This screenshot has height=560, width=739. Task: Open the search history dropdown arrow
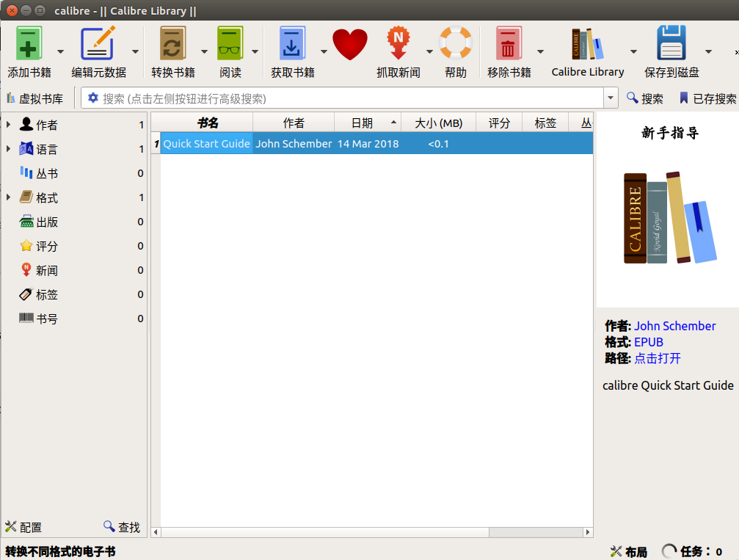coord(610,98)
